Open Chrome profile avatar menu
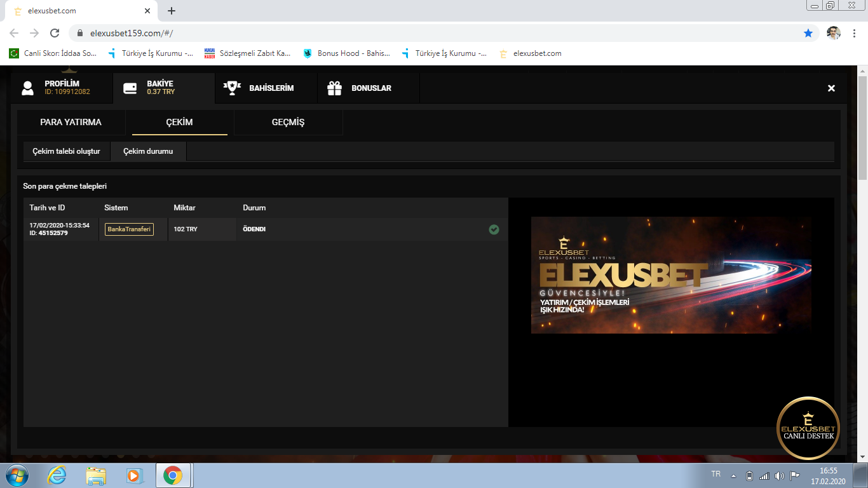Viewport: 868px width, 488px height. coord(833,33)
